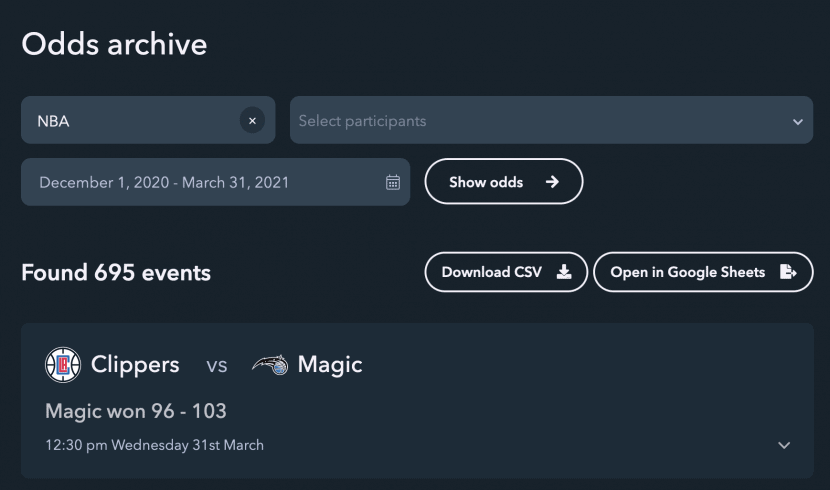The image size is (830, 490).
Task: Click the Google Sheets export icon
Action: coord(788,272)
